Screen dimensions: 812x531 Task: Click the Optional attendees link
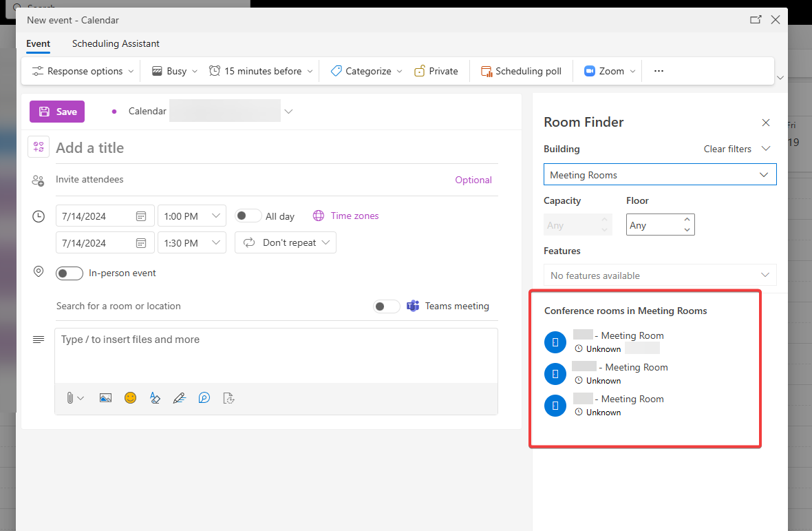tap(473, 180)
